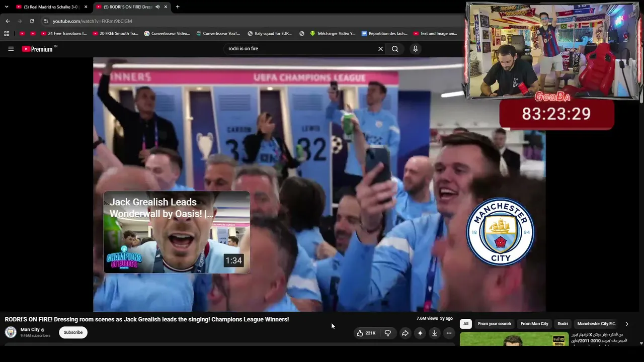644x362 pixels.
Task: Open Télécharger Vidéo YouTube bookmark
Action: [333, 34]
